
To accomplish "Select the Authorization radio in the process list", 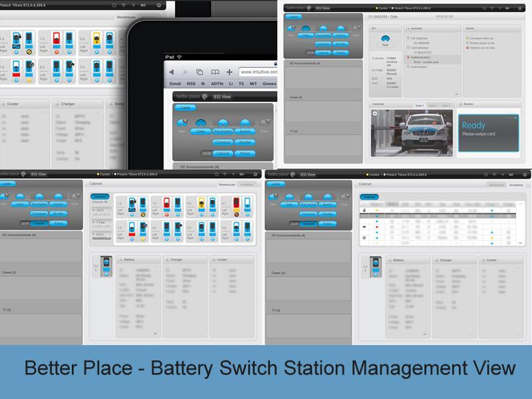I will pos(408,67).
